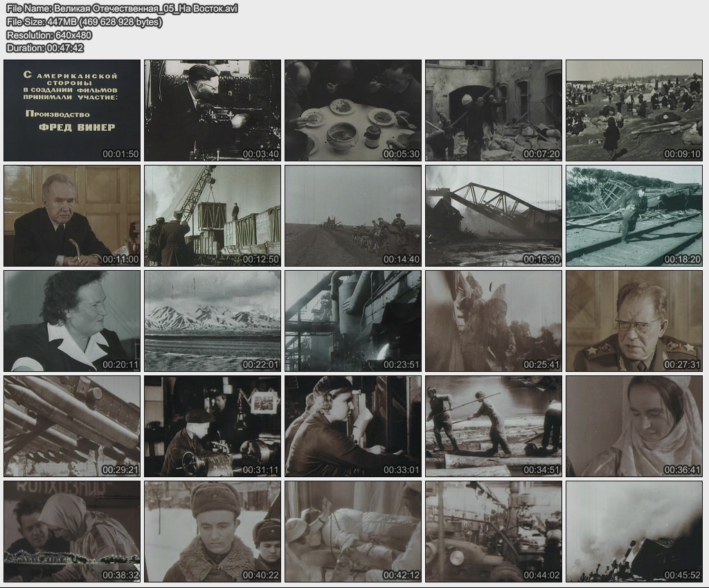Click the Duration 00:47:42 text
This screenshot has height=588, width=709.
tap(45, 48)
